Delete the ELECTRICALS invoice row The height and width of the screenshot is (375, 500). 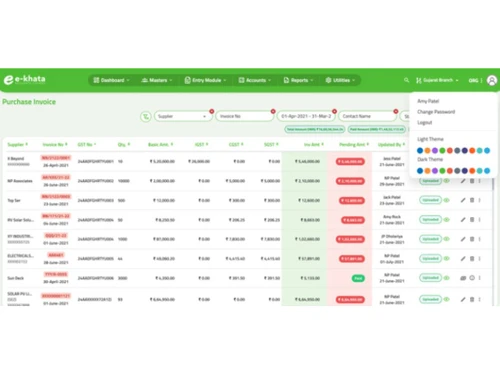click(x=472, y=258)
